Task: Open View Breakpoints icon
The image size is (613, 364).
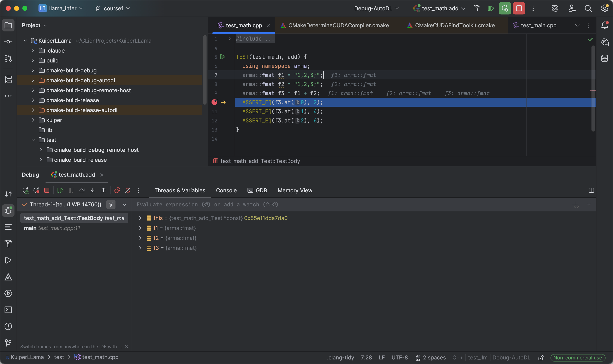Action: (117, 190)
